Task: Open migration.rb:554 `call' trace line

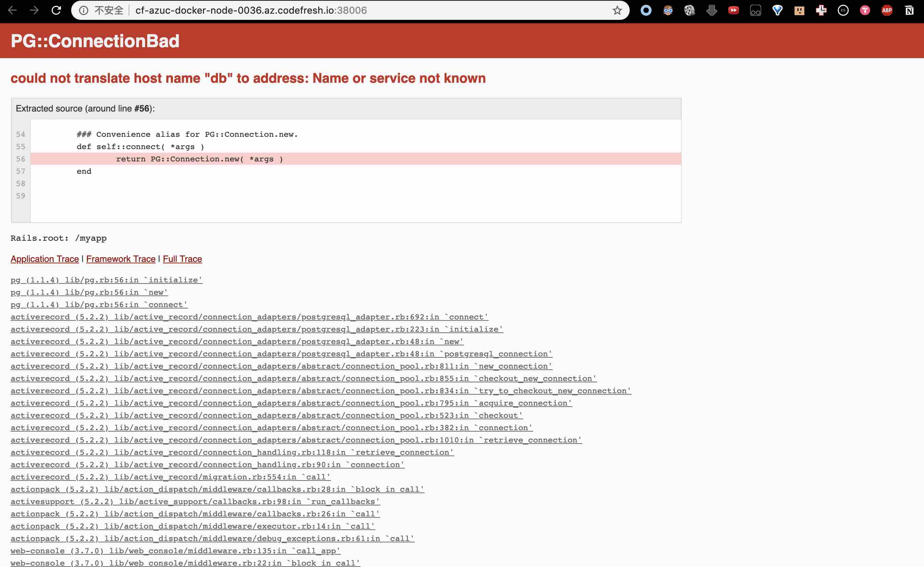Action: pos(171,477)
